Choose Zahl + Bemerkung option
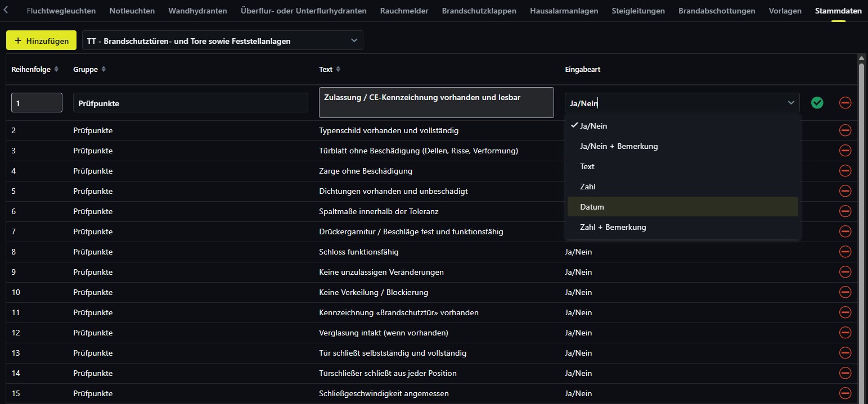The width and height of the screenshot is (868, 404). point(683,227)
